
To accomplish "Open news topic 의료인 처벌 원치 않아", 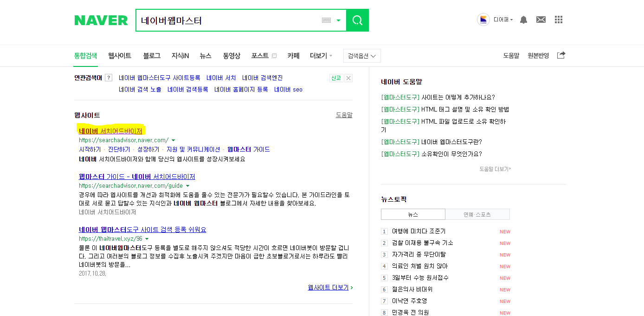I will click(420, 266).
